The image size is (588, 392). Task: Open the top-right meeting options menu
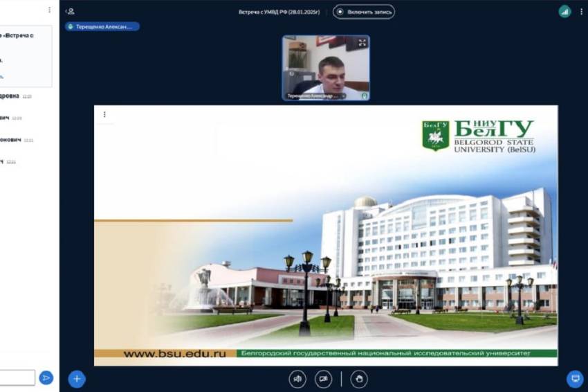click(x=581, y=11)
